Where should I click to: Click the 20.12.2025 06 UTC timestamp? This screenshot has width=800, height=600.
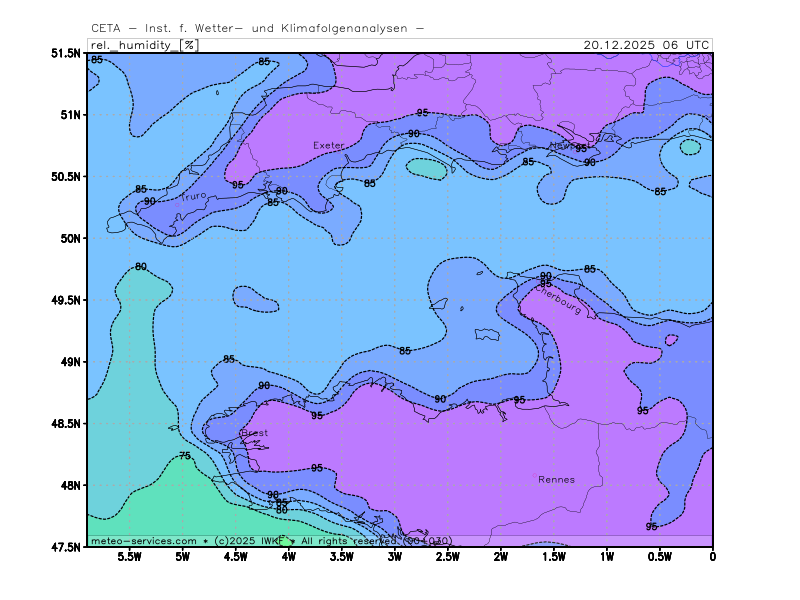(x=646, y=45)
